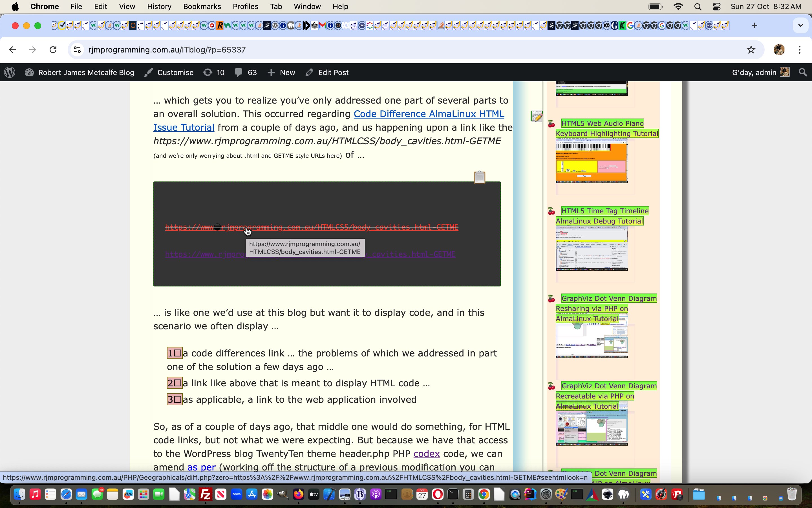Image resolution: width=812 pixels, height=508 pixels.
Task: Open the 63 comments bubble
Action: click(x=246, y=72)
